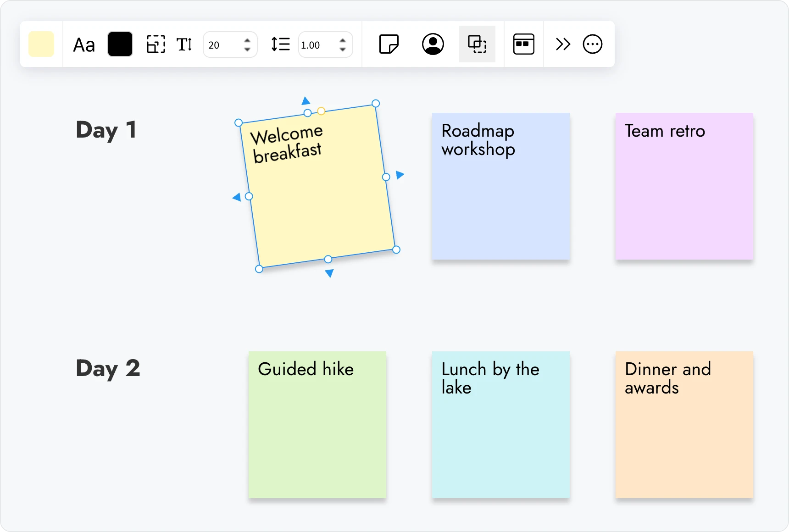
Task: Select the Roadmap workshop sticky note
Action: (x=501, y=186)
